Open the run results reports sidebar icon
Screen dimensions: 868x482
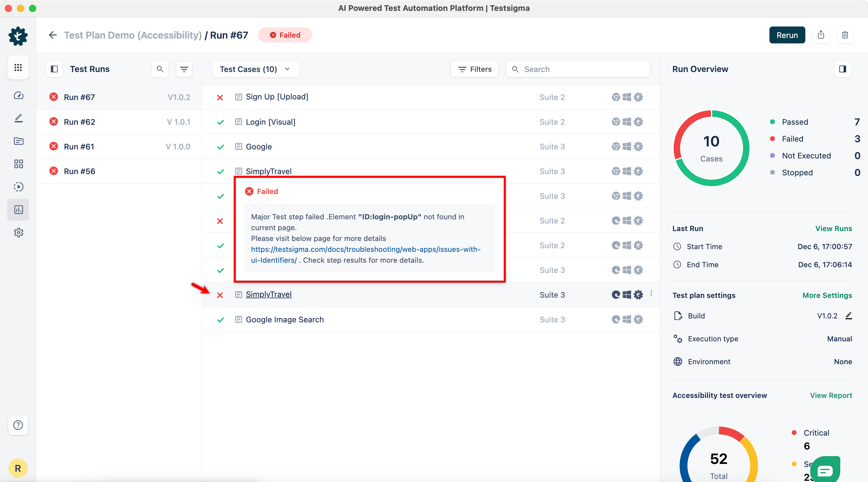(x=18, y=210)
